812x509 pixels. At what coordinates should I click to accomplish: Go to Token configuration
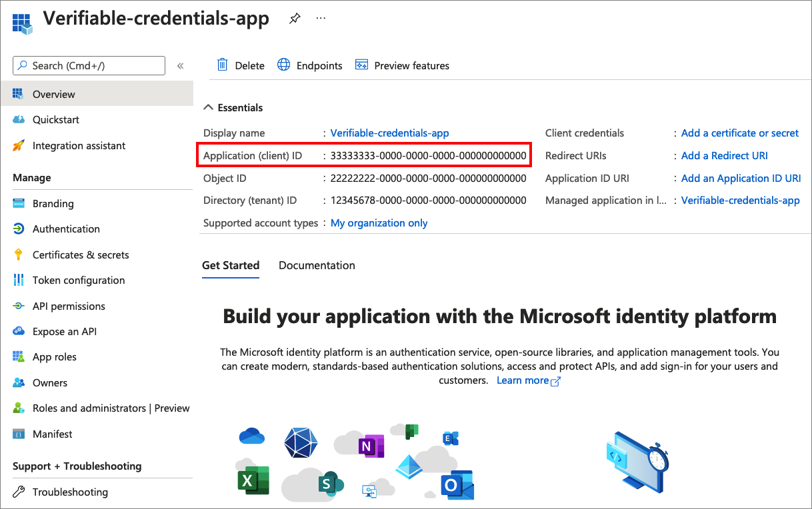(x=78, y=280)
